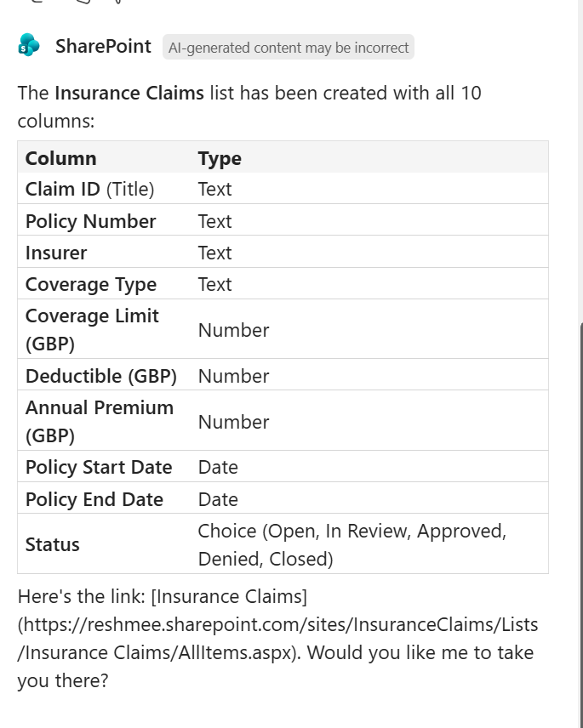
Task: Click the Choice options cell for Status
Action: (x=352, y=544)
